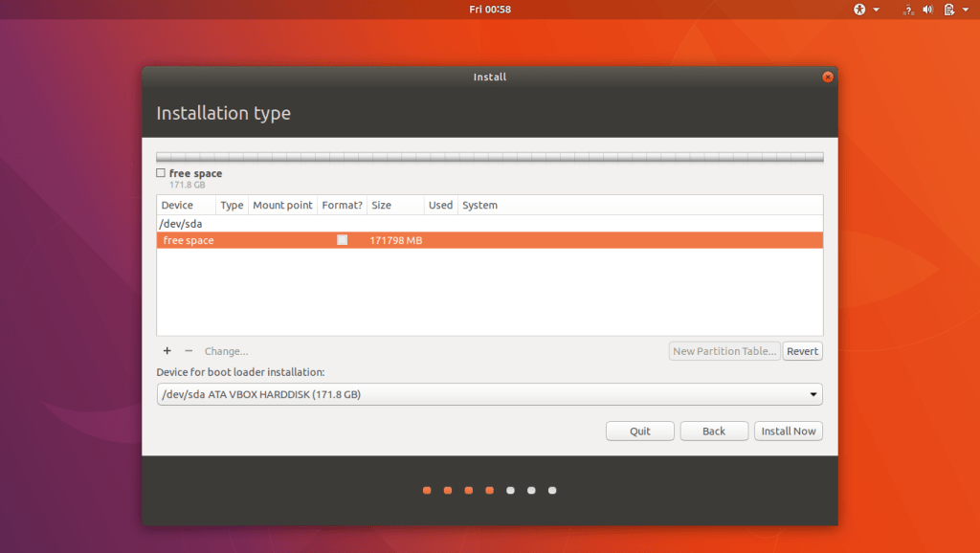
Task: Open the accessibility menu icon in top bar
Action: (x=859, y=10)
